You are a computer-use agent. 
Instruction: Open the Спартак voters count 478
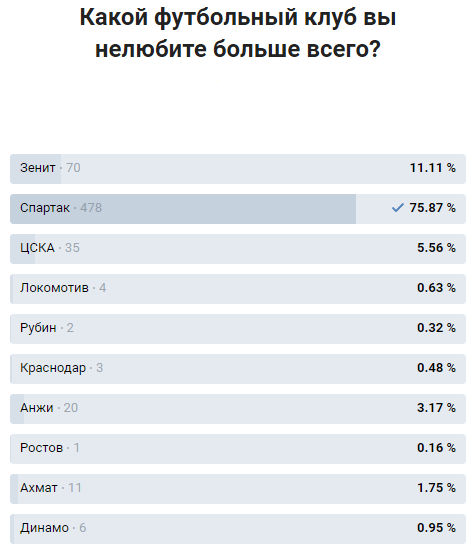point(91,207)
